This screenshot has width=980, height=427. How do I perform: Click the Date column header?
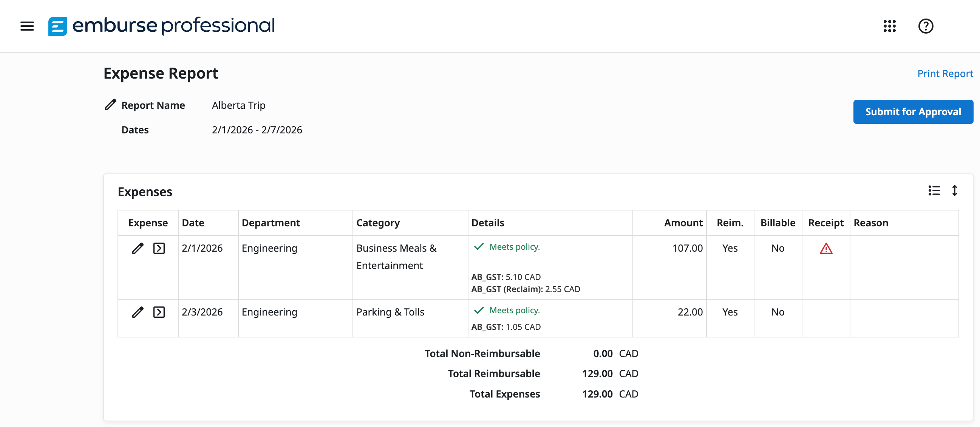click(193, 223)
